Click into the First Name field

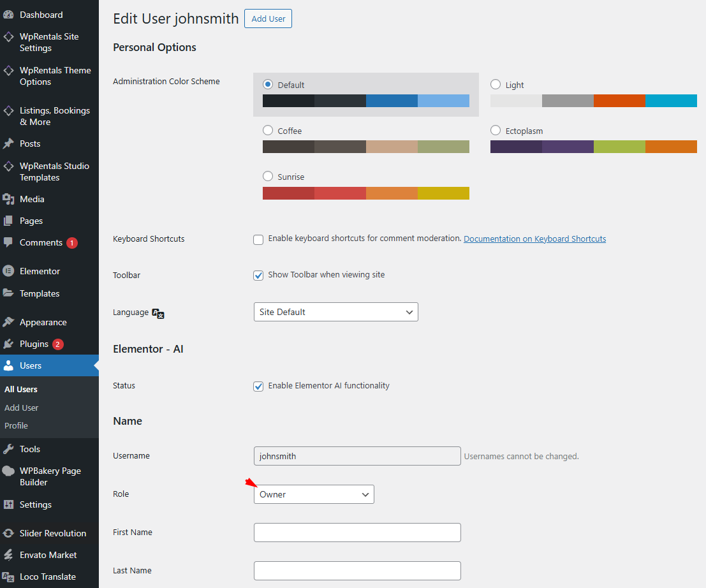point(357,533)
